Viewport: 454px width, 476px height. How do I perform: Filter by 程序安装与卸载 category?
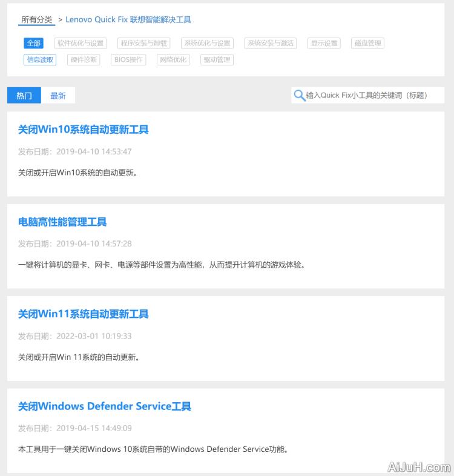143,43
